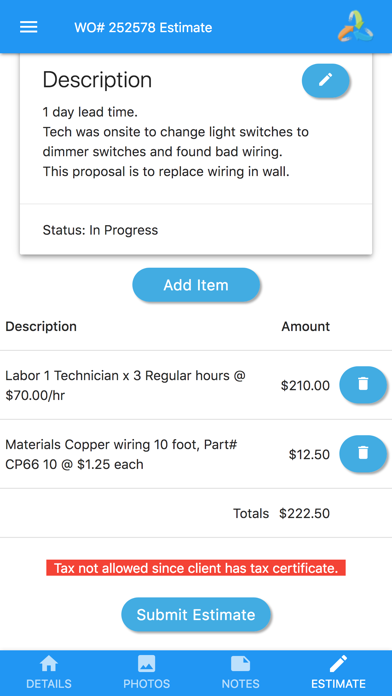Click the $210.00 labor amount
This screenshot has height=696, width=392.
(305, 385)
